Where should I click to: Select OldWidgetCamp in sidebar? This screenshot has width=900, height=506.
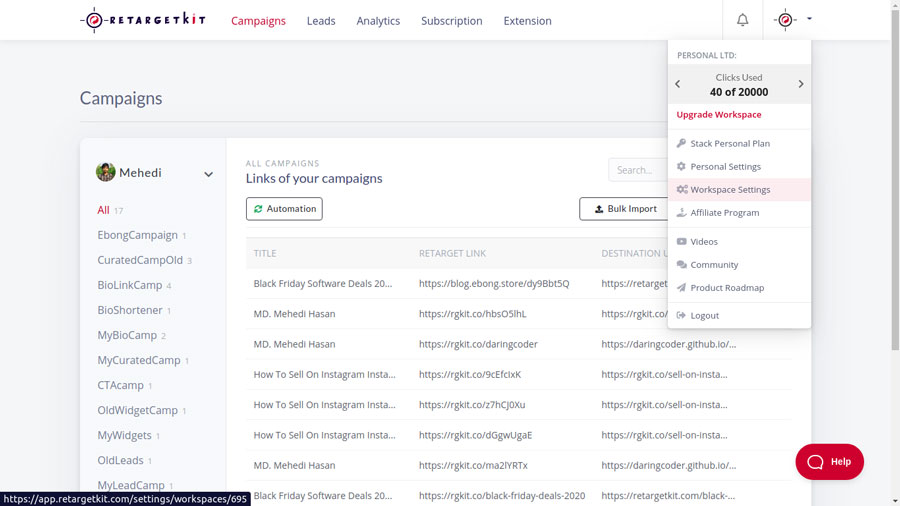[137, 410]
